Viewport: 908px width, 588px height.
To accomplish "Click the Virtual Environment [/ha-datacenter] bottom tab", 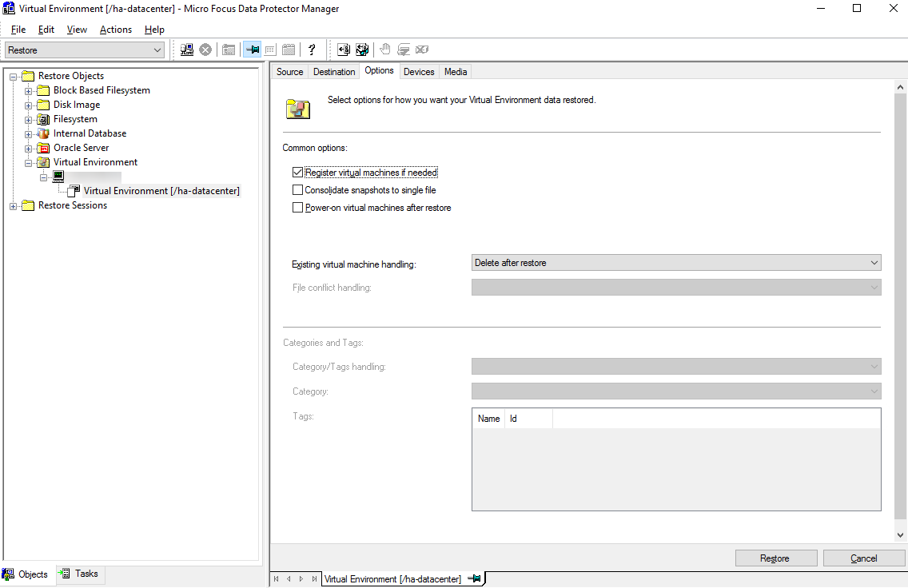I will pos(403,578).
